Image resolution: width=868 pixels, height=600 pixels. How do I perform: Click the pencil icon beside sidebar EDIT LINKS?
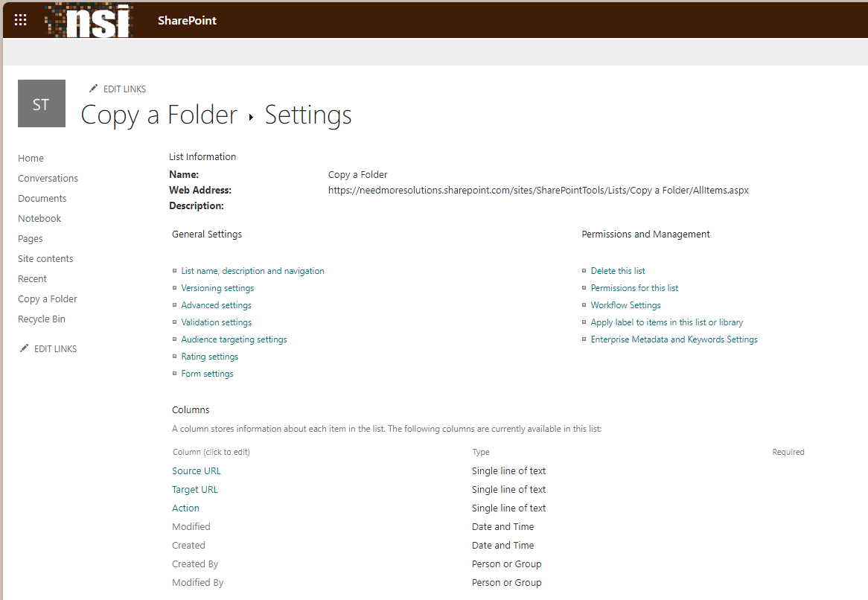(25, 348)
